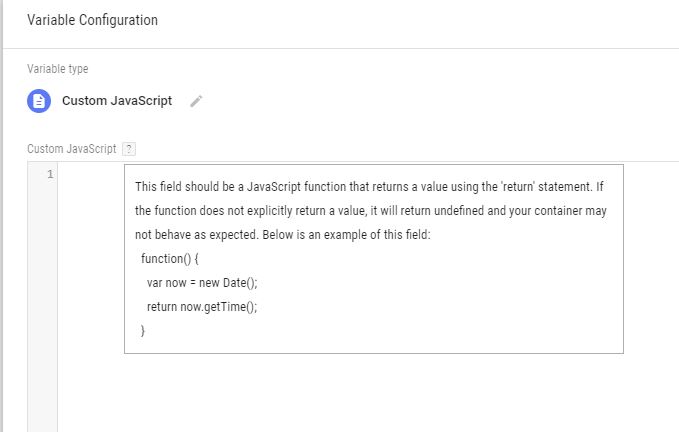Click the Variable type label
This screenshot has height=432, width=679.
[x=58, y=69]
